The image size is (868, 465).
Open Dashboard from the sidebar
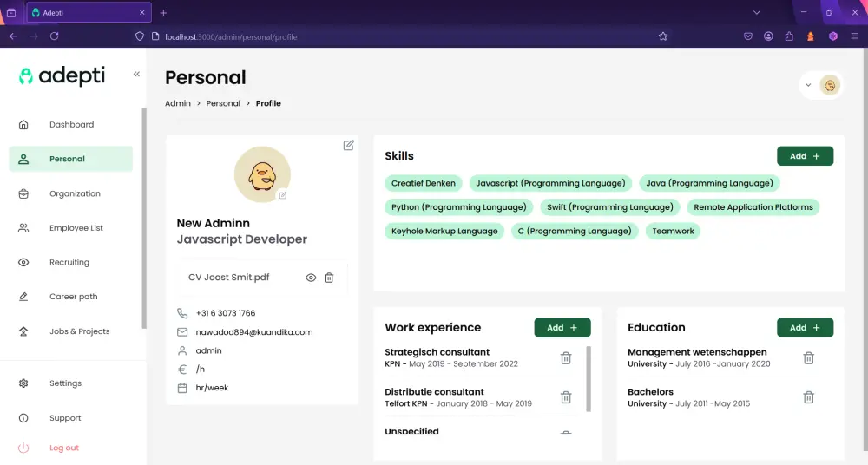coord(71,125)
